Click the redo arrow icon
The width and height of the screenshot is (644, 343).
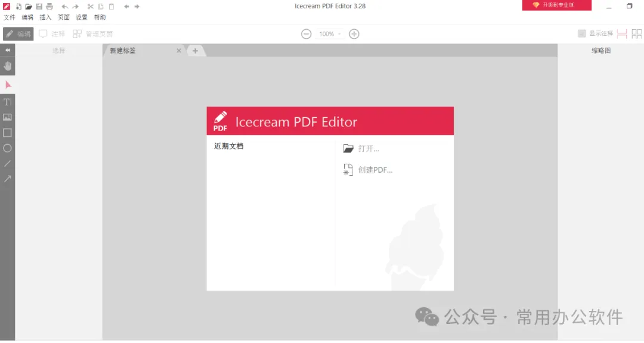click(x=76, y=7)
